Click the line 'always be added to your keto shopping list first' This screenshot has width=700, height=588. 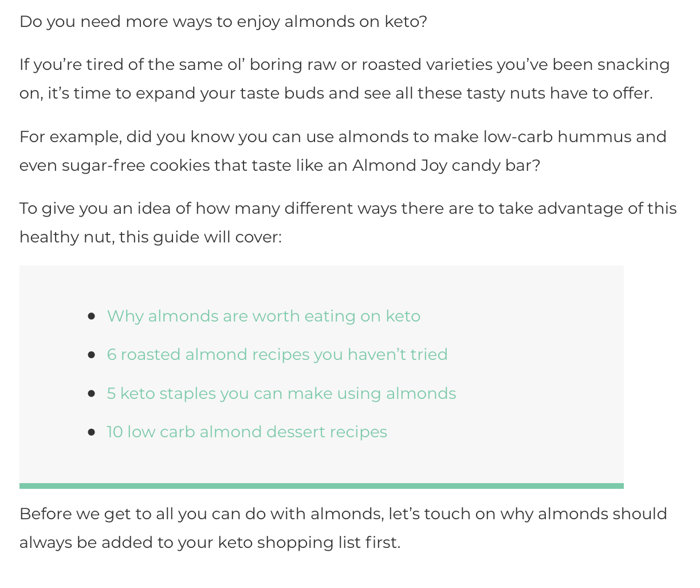point(210,543)
